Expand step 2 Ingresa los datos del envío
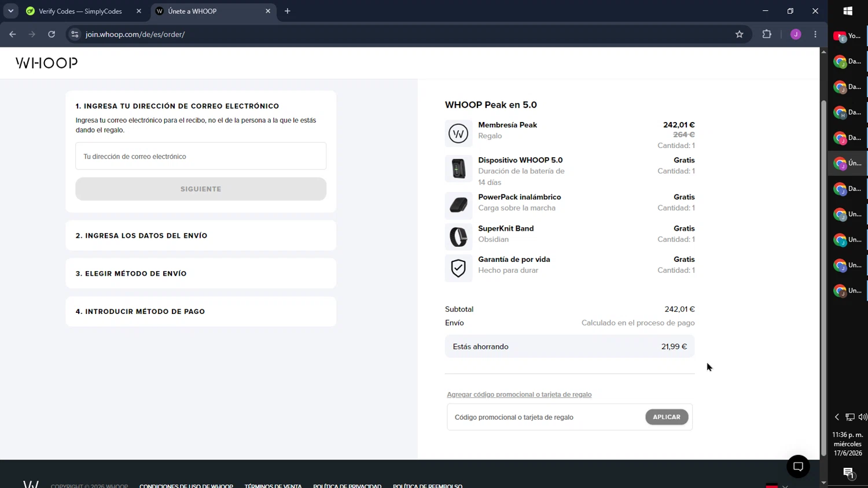Screen dimensions: 868x488 coord(201,235)
